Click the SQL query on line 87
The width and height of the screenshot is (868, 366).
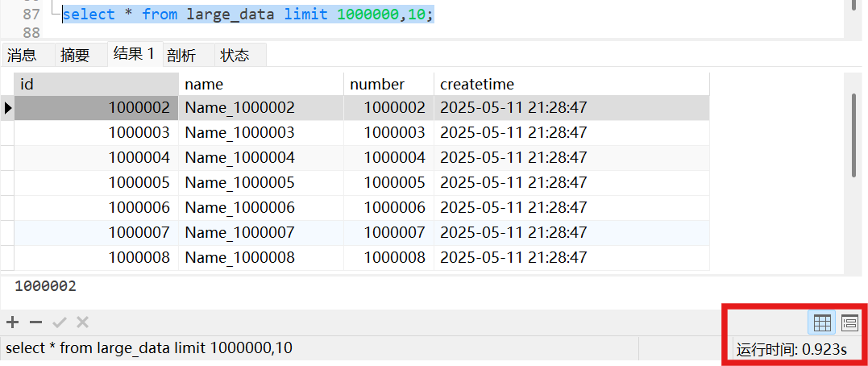(248, 15)
